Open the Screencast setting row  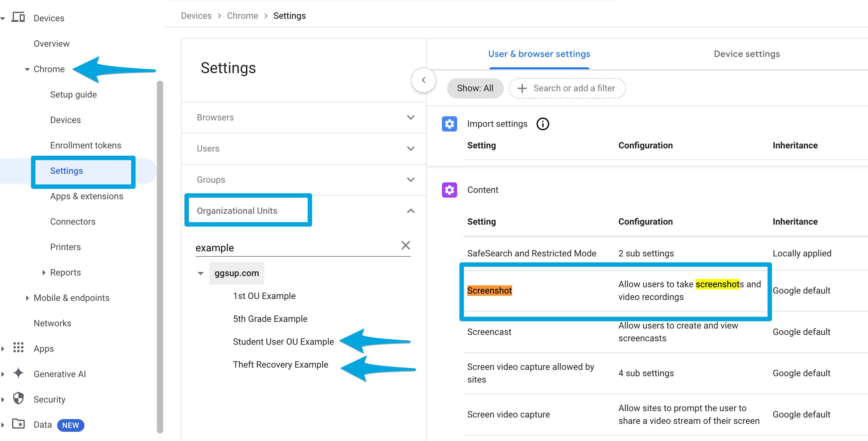point(665,332)
